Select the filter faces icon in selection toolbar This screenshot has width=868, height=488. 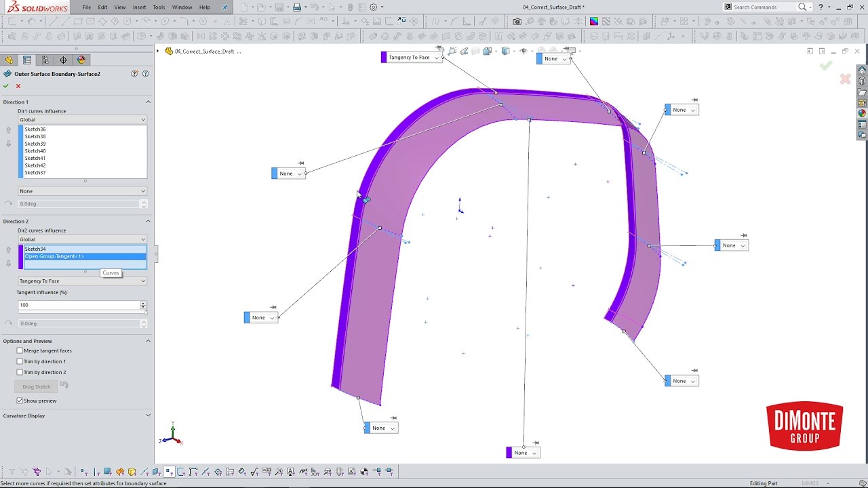[107, 472]
